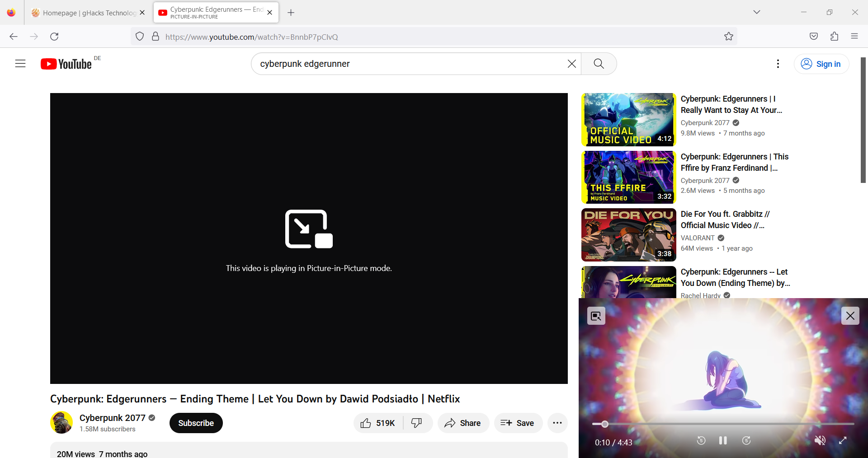Image resolution: width=868 pixels, height=458 pixels.
Task: Click the Sign in button
Action: click(821, 64)
